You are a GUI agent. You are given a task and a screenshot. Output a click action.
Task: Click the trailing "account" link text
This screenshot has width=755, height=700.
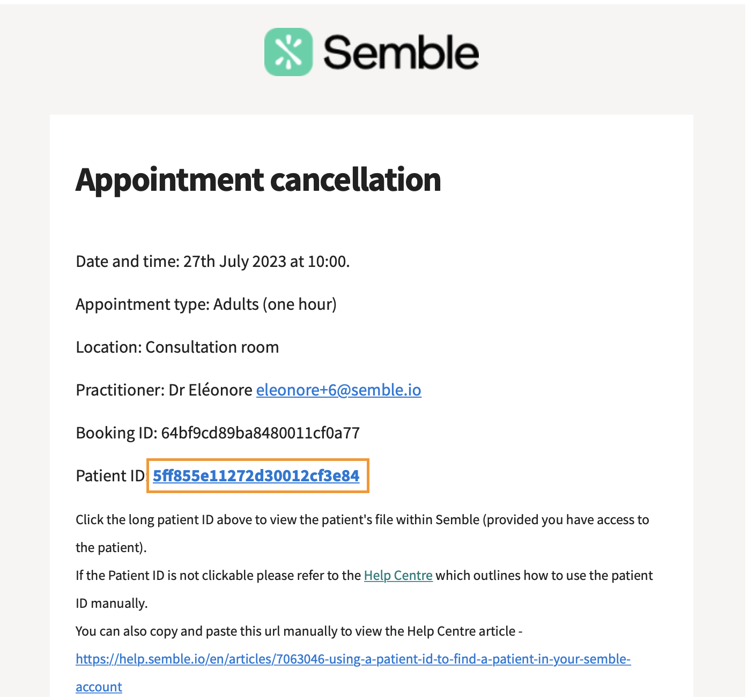[x=99, y=687]
